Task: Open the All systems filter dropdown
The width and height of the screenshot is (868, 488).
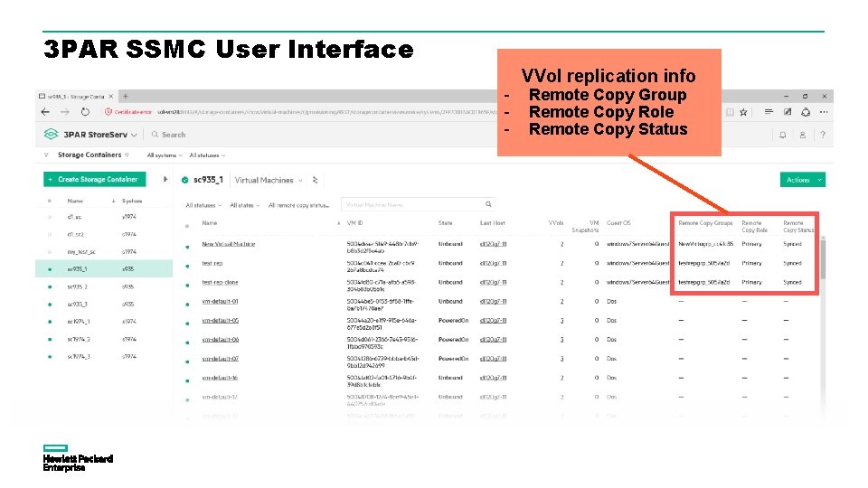Action: pos(165,155)
